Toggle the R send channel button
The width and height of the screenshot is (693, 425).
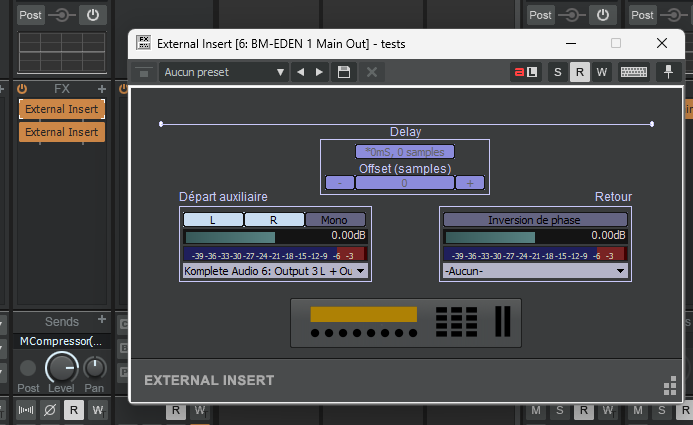274,220
